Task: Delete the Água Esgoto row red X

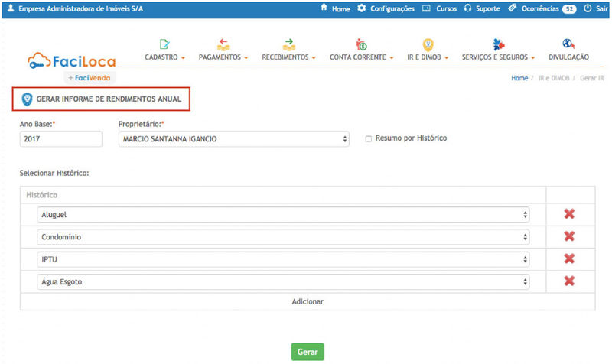Action: (x=569, y=281)
